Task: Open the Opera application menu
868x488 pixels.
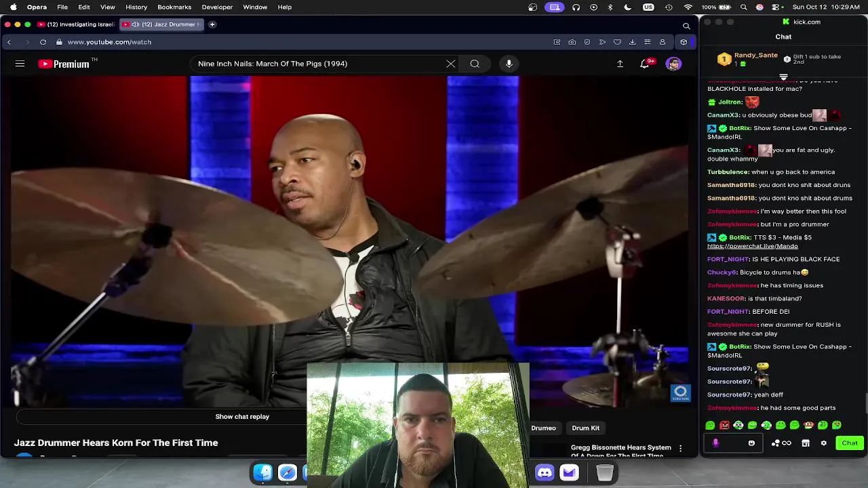Action: tap(37, 7)
